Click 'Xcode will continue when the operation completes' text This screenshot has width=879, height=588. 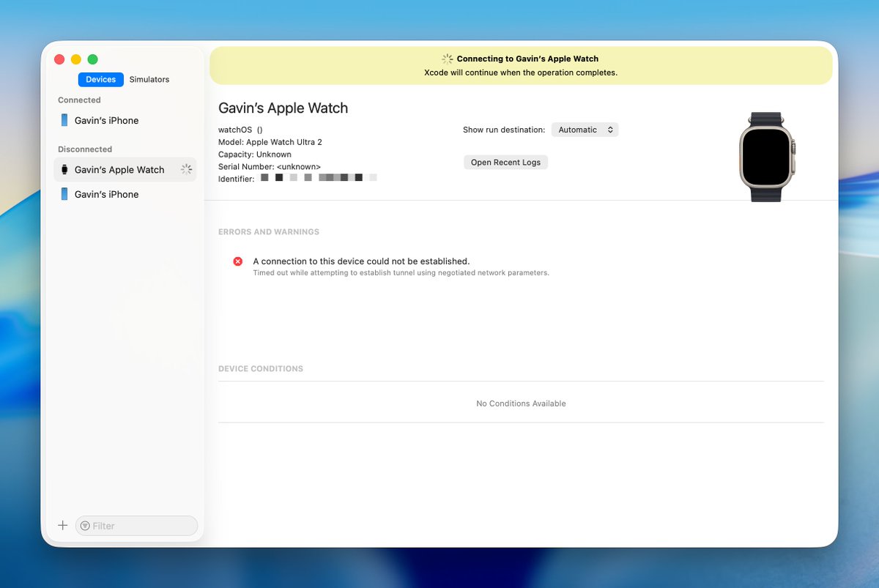click(x=521, y=72)
